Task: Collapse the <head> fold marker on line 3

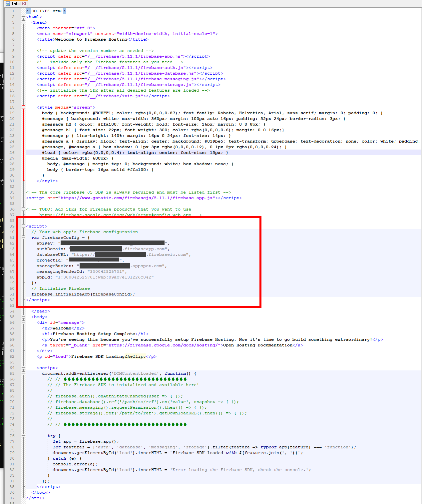Action: 23,22
